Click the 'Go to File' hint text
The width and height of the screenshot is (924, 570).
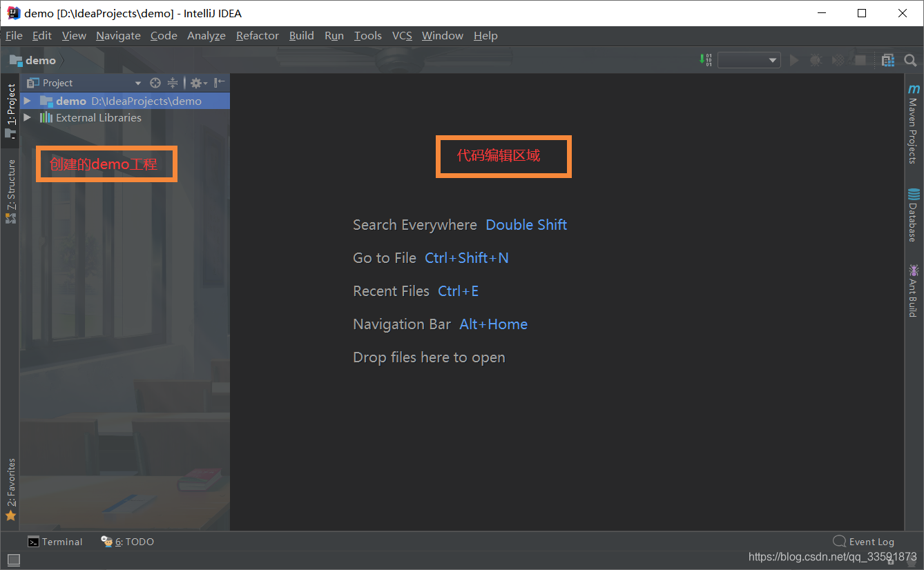point(385,258)
